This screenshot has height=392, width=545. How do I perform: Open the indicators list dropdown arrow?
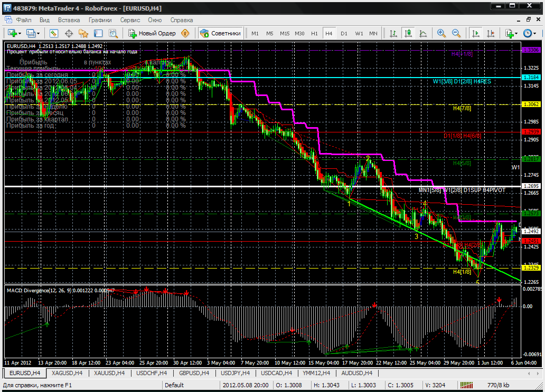516,33
